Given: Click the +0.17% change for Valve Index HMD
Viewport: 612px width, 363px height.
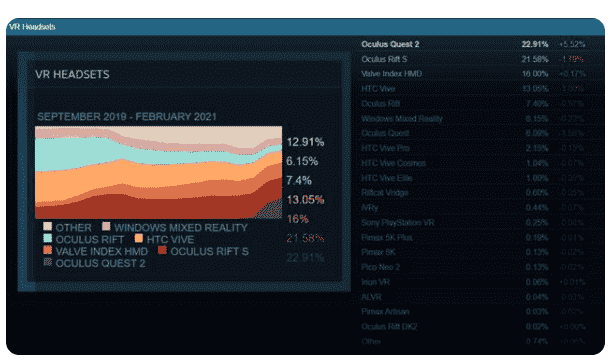Looking at the screenshot, I should click(572, 74).
